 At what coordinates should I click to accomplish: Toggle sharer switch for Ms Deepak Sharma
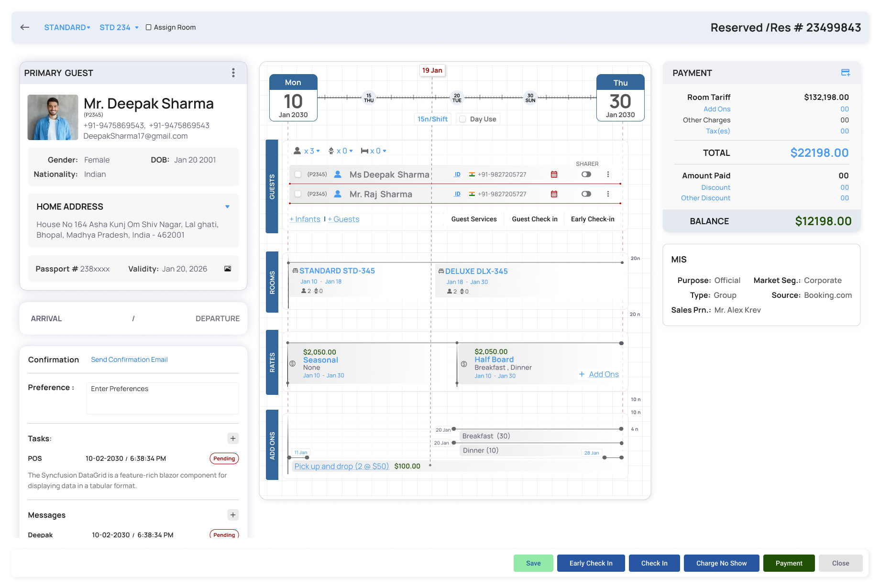click(586, 174)
